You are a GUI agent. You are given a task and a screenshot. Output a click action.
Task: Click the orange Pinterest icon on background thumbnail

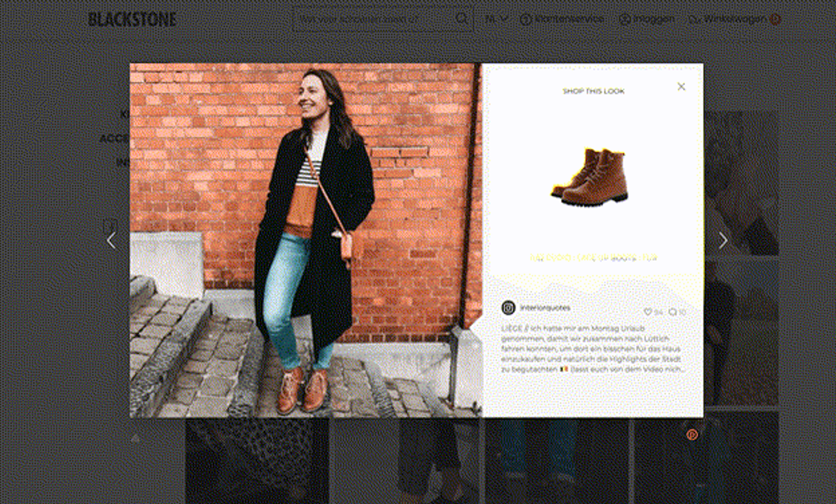click(692, 435)
